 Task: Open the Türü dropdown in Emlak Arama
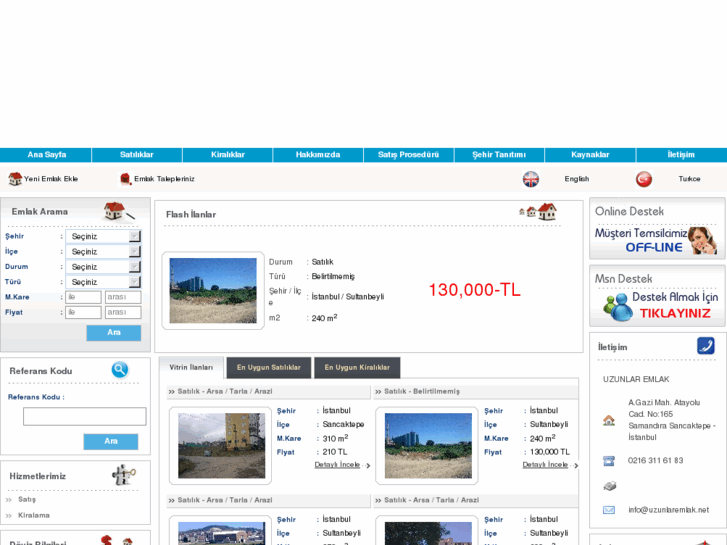click(103, 282)
